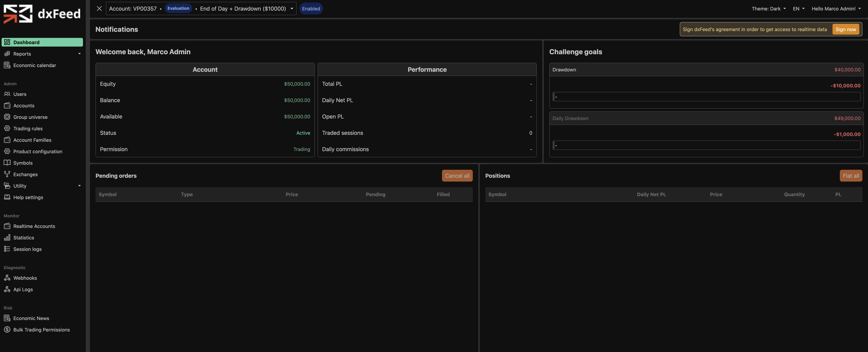Viewport: 868px width, 352px height.
Task: Click the Drawdown progress bar
Action: (706, 97)
